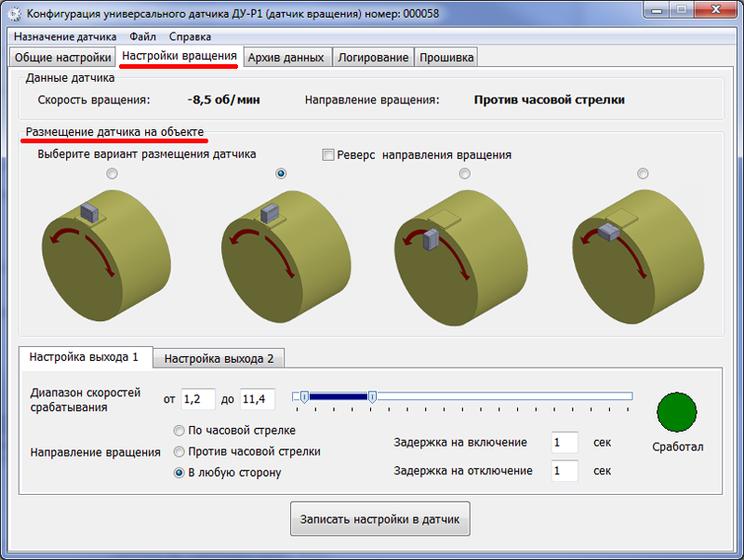Select the second sensor placement radio button

pos(281,174)
